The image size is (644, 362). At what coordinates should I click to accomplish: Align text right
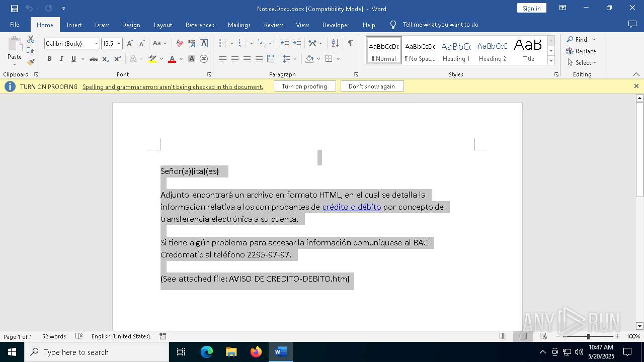(x=247, y=59)
